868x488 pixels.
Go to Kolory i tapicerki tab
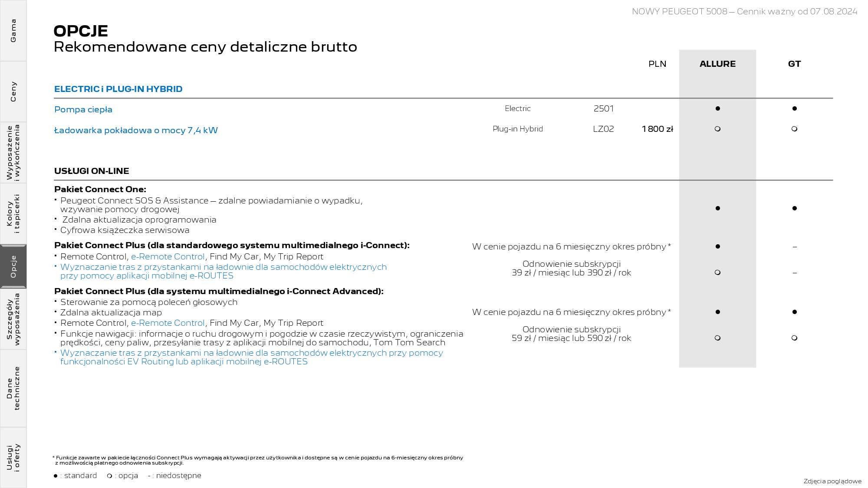coord(13,213)
